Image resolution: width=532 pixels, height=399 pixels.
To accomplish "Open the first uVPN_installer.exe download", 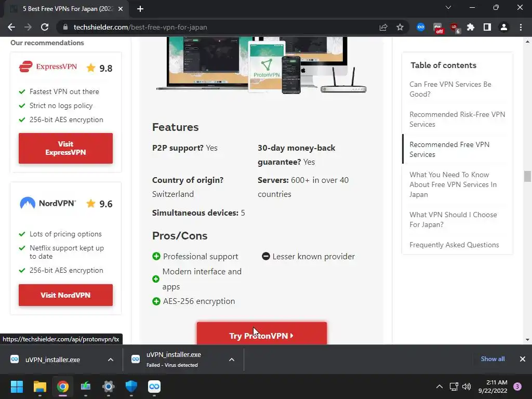I will coord(52,360).
